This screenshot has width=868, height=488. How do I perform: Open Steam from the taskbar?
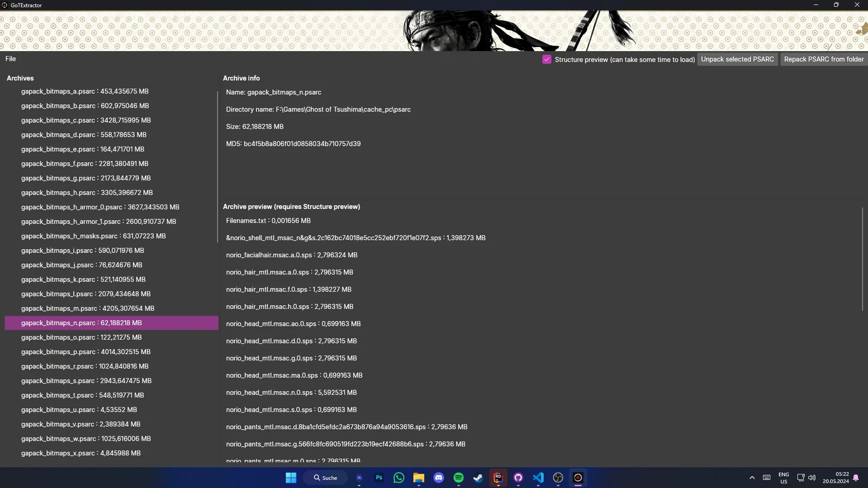click(x=478, y=478)
